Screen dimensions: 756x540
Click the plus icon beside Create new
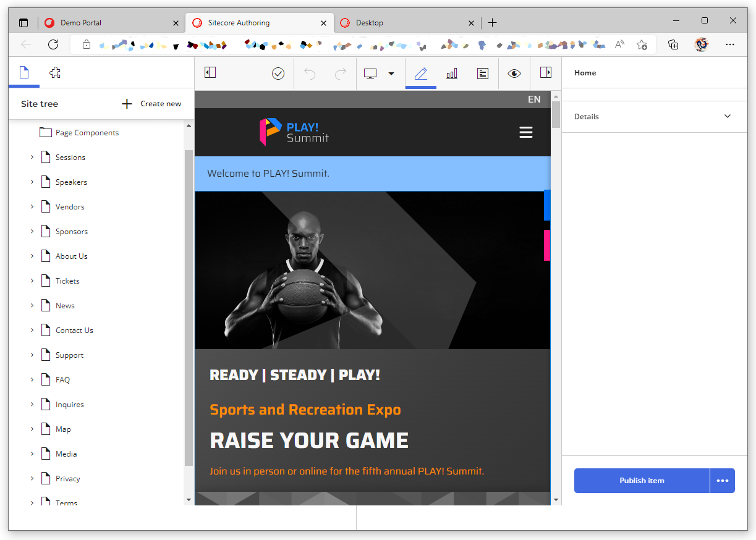[127, 104]
